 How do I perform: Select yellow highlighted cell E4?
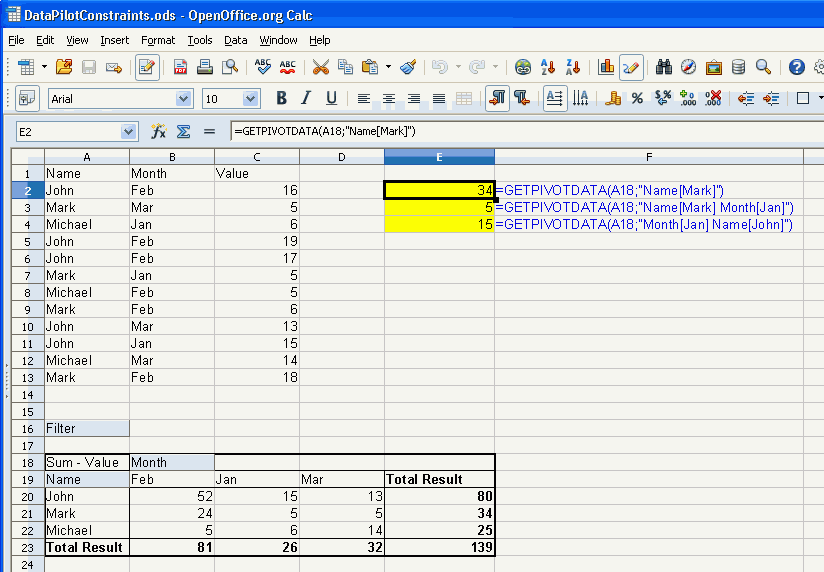[439, 225]
